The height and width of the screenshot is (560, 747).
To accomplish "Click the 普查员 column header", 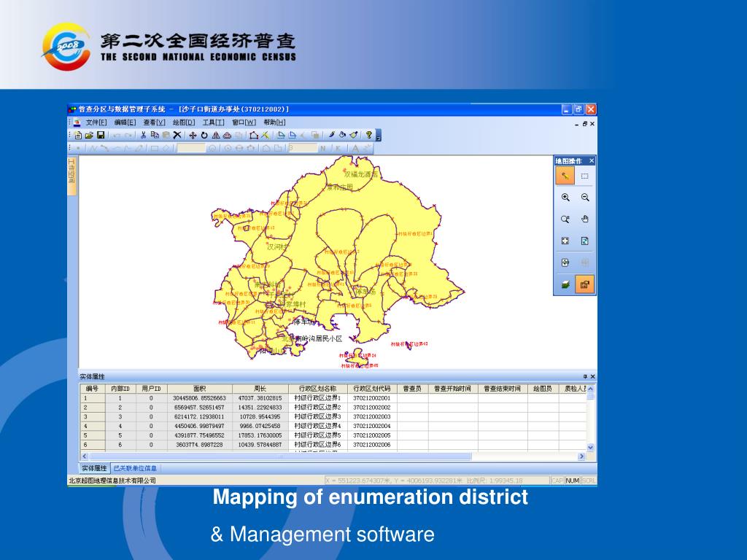I will pyautogui.click(x=413, y=389).
